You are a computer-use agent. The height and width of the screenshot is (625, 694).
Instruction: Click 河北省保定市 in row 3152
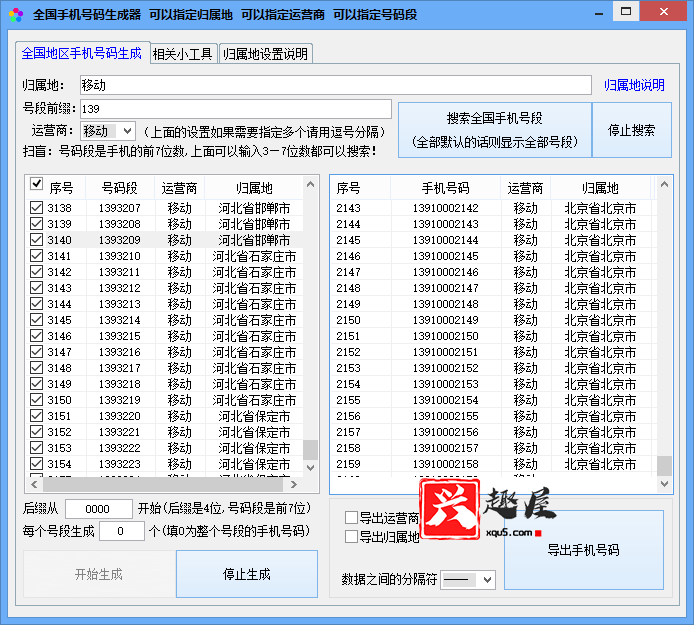click(254, 432)
